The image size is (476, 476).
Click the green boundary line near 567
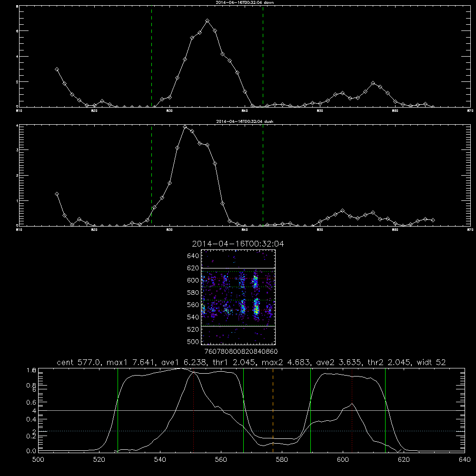tap(243, 410)
